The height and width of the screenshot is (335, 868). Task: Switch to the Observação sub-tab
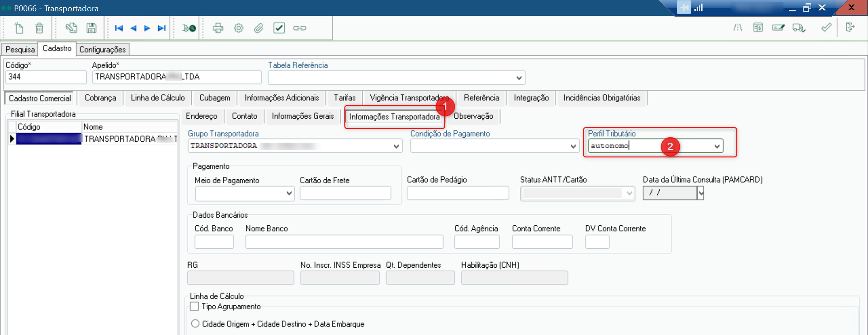(x=473, y=116)
